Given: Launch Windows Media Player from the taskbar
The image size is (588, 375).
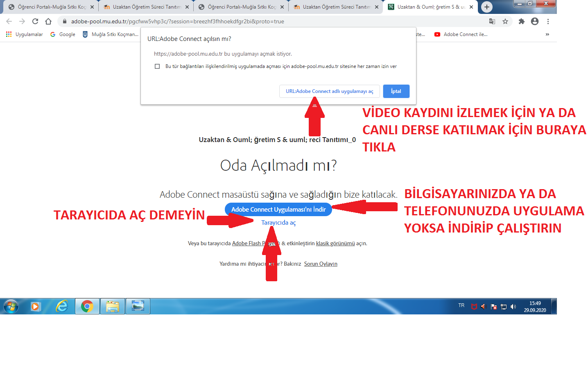Looking at the screenshot, I should click(x=36, y=306).
